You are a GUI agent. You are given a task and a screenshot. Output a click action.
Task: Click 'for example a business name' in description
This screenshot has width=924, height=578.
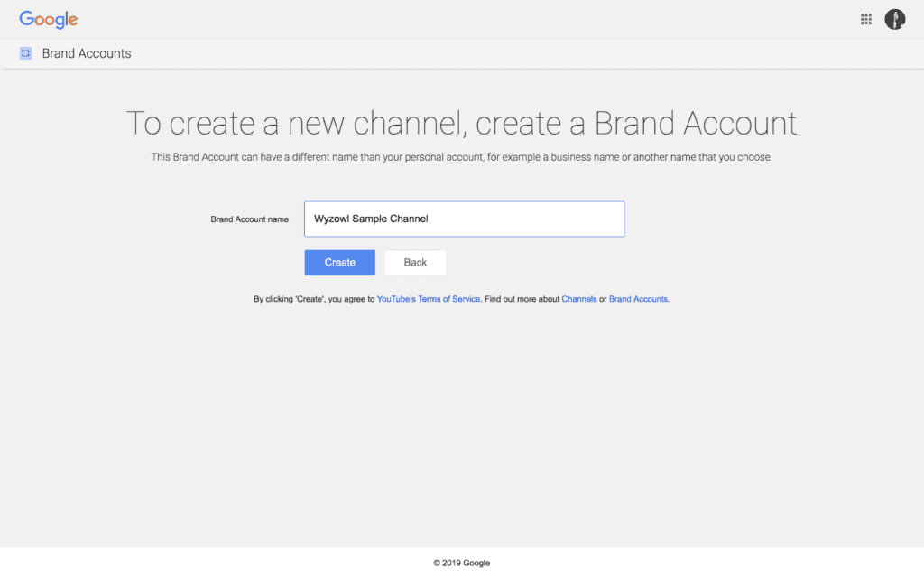point(559,157)
